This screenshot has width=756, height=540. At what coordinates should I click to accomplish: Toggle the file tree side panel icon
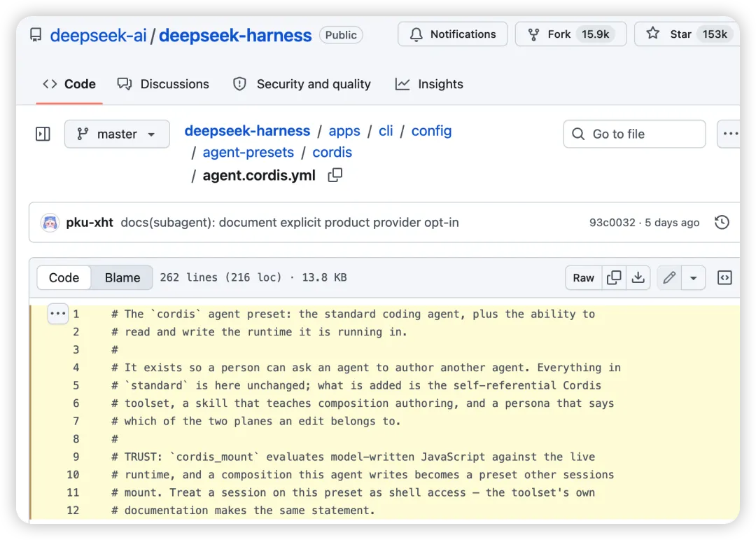point(43,134)
